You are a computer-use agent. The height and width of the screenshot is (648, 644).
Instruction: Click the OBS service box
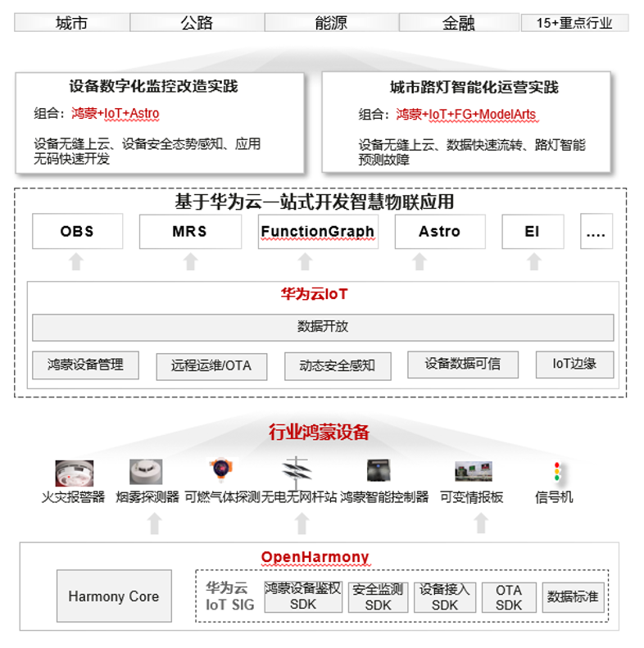(77, 231)
